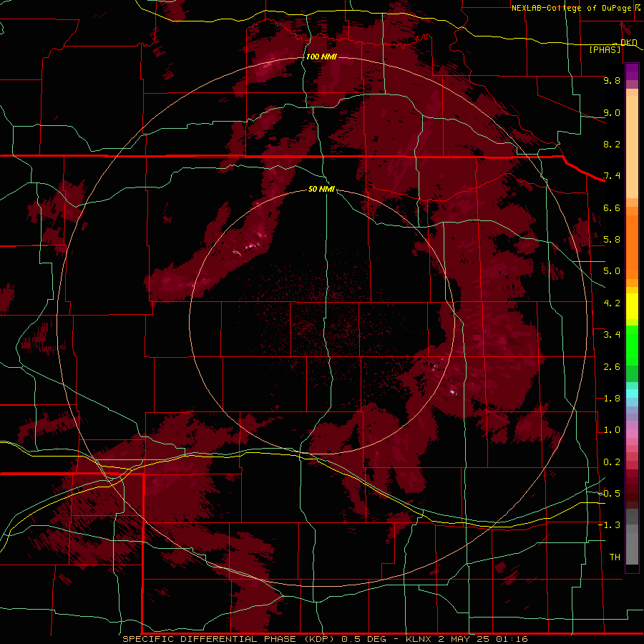The width and height of the screenshot is (644, 644).
Task: Click the NEXLAB-College of DuPage label
Action: pos(573,8)
